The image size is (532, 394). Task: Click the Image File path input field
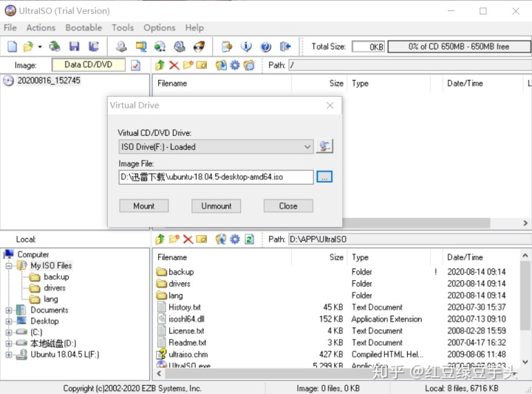[x=216, y=177]
